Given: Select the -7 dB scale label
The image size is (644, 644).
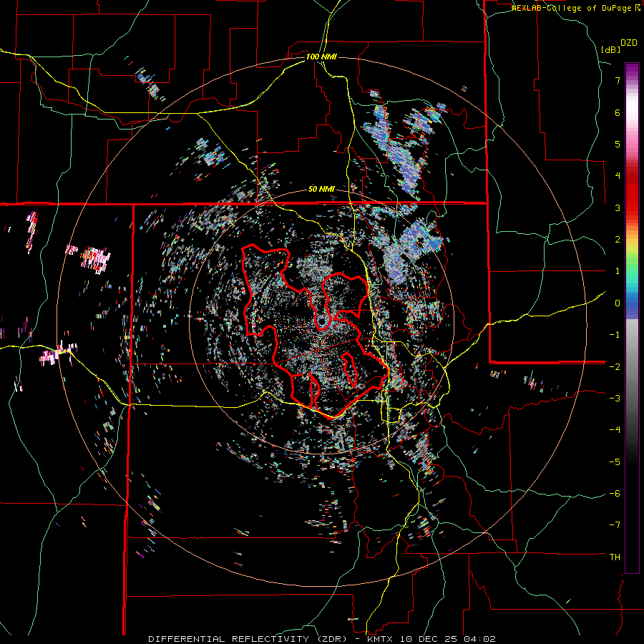Looking at the screenshot, I should coord(615,525).
